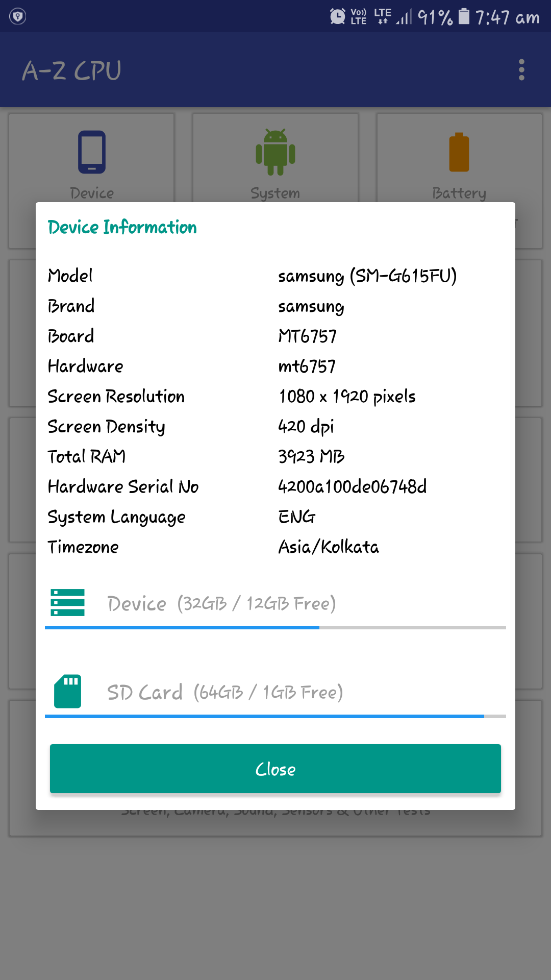The width and height of the screenshot is (551, 980).
Task: Tap the 'Brand' label
Action: tap(71, 306)
